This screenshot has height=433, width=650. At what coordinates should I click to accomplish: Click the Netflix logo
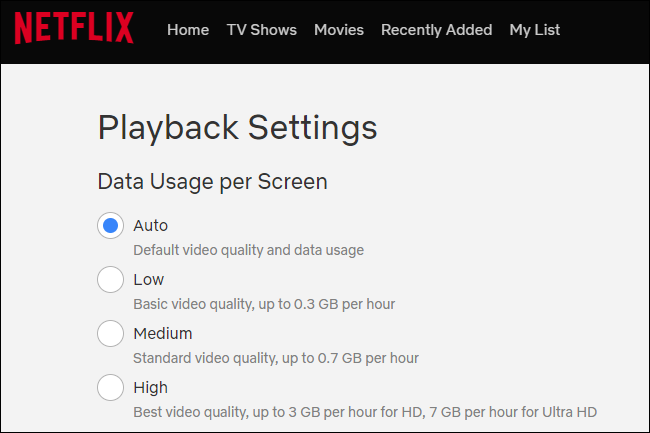(74, 29)
